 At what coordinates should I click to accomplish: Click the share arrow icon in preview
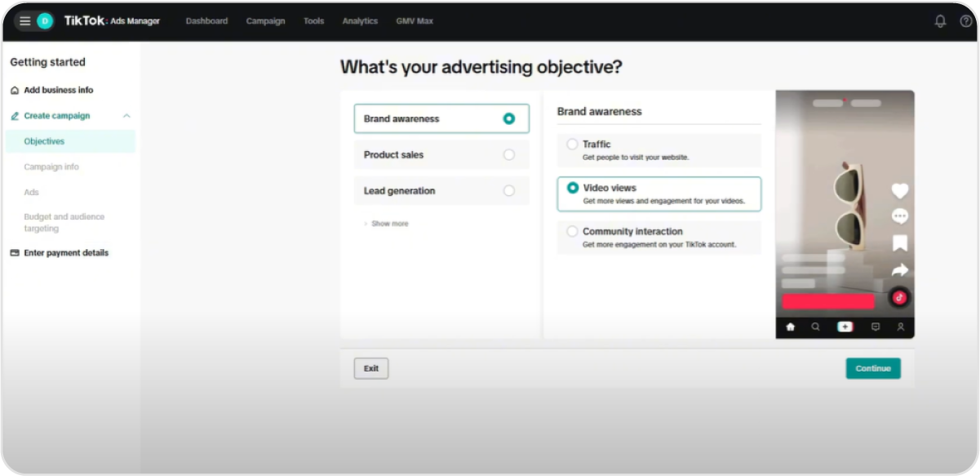[x=899, y=270]
